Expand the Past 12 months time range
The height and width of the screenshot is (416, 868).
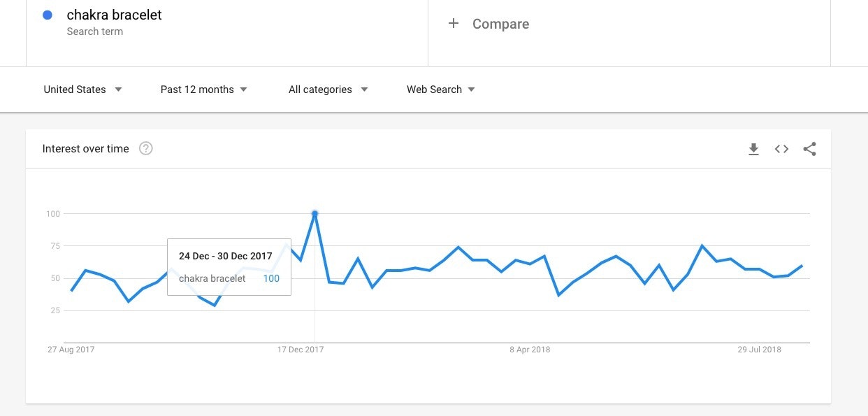(x=203, y=89)
